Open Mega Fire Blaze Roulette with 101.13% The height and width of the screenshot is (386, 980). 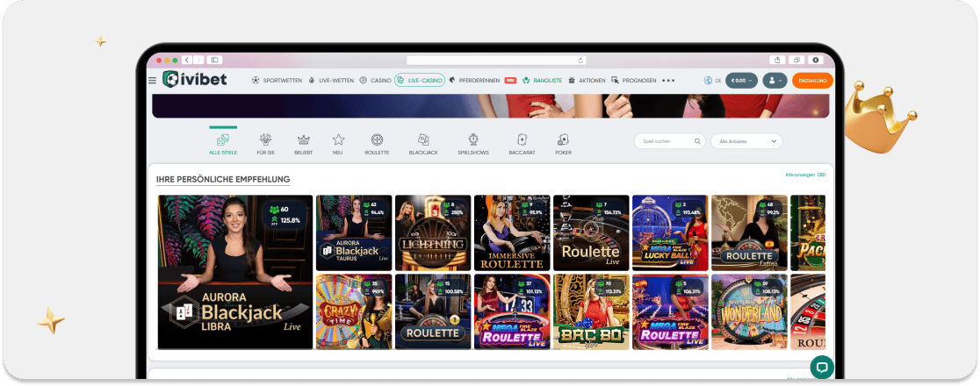(x=512, y=311)
